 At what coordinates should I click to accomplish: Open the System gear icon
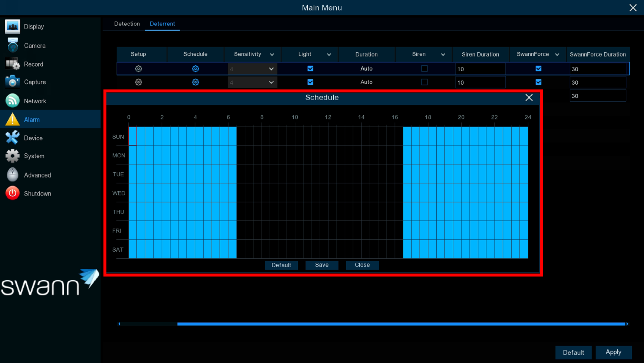tap(12, 156)
